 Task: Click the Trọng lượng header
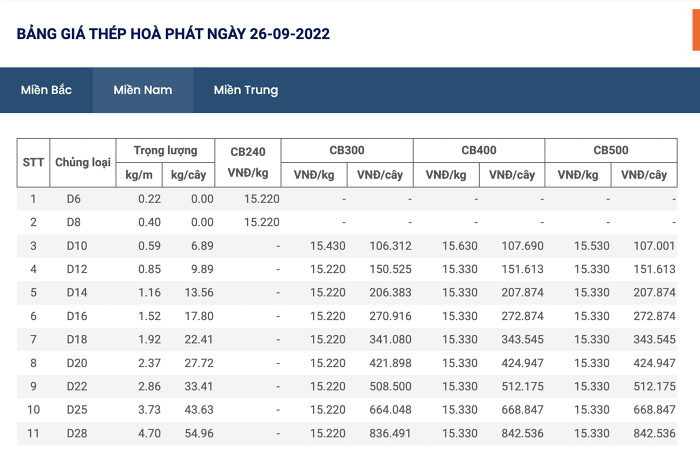click(x=166, y=150)
